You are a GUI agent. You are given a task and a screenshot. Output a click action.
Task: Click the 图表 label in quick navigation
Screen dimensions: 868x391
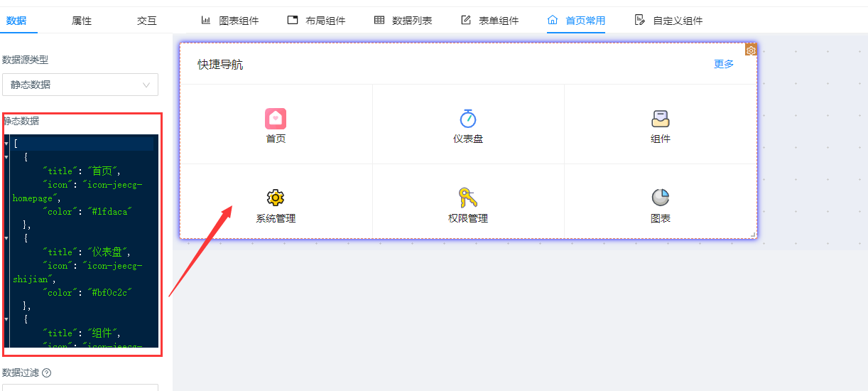[661, 218]
